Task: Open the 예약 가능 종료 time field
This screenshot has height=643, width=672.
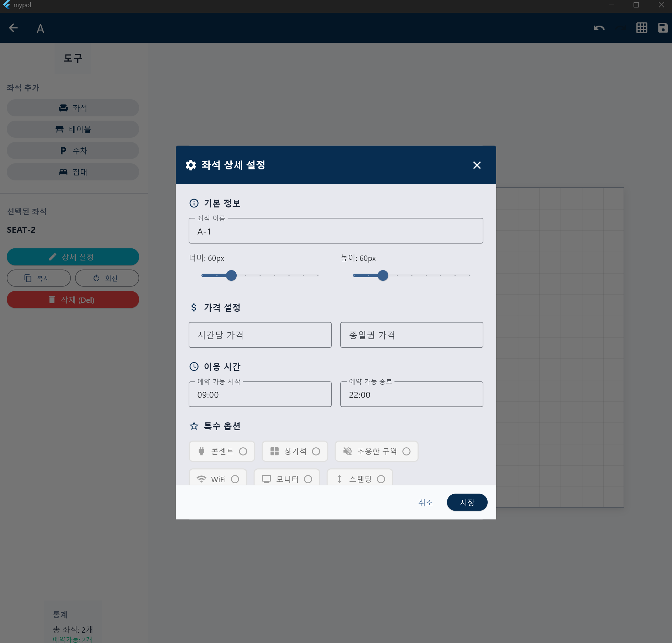Action: [411, 395]
